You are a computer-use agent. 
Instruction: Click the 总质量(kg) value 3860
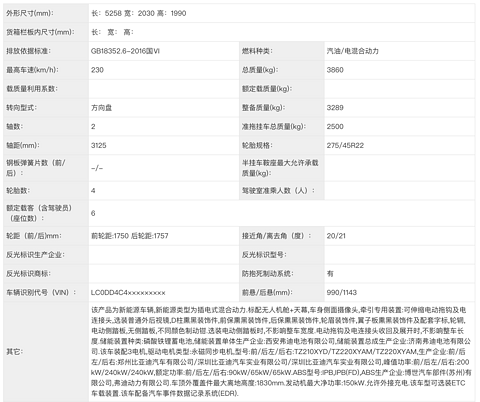[x=335, y=70]
